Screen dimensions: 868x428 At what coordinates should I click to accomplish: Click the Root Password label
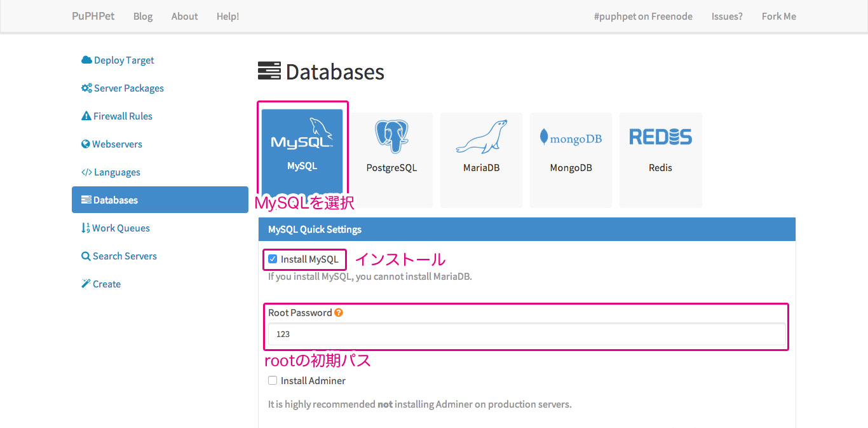[x=300, y=313]
